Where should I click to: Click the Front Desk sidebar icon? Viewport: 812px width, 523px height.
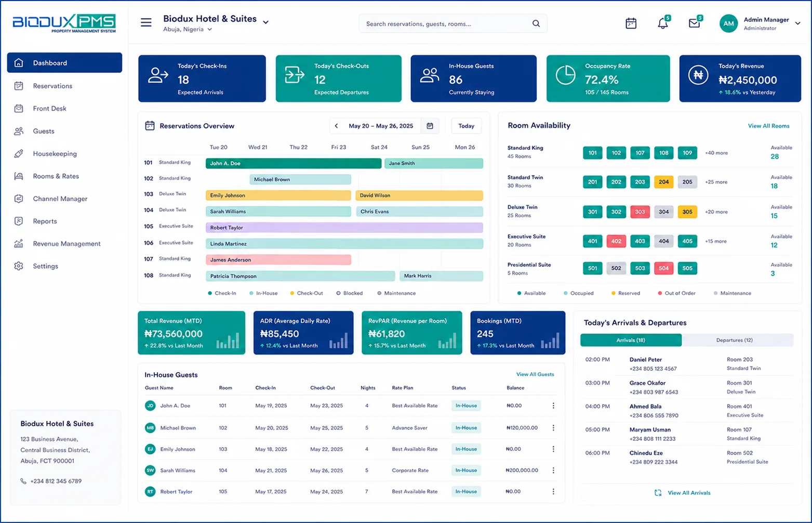tap(19, 108)
